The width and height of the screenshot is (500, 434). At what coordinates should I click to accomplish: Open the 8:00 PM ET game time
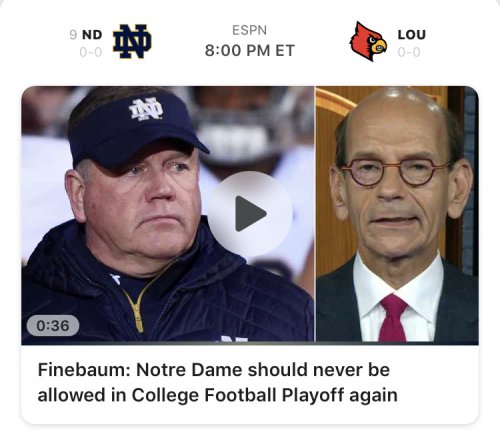(250, 51)
